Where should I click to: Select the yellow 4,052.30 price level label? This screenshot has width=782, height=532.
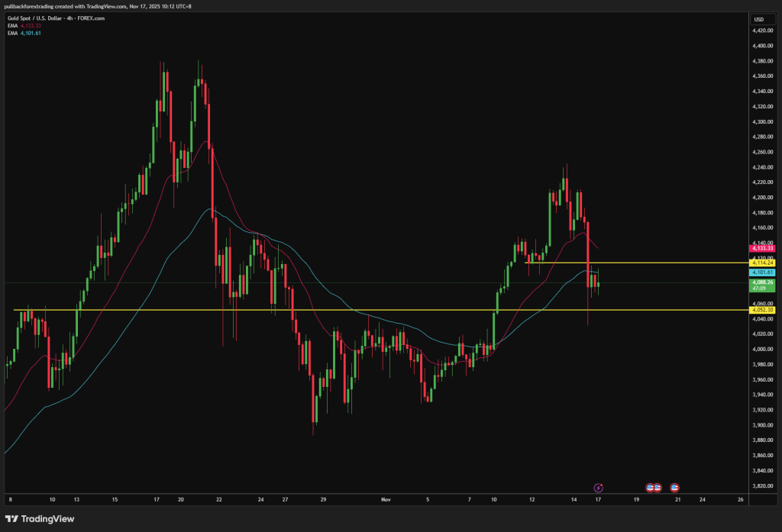pyautogui.click(x=762, y=310)
